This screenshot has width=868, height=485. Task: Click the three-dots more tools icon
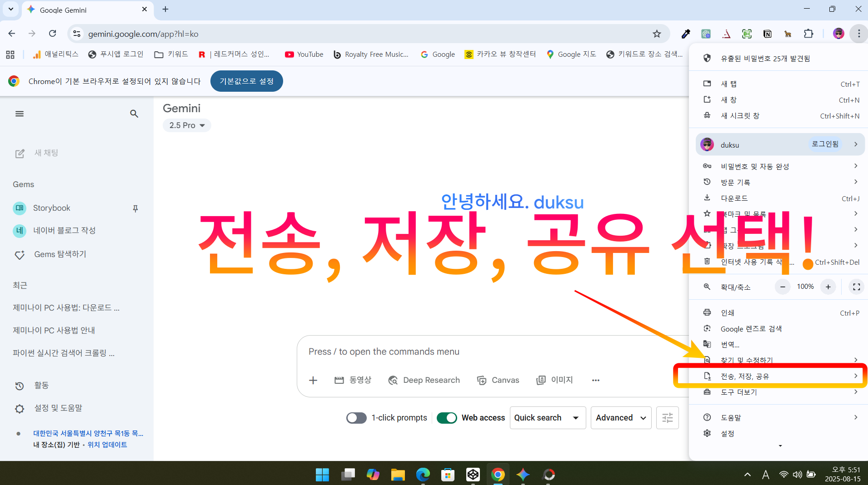596,381
